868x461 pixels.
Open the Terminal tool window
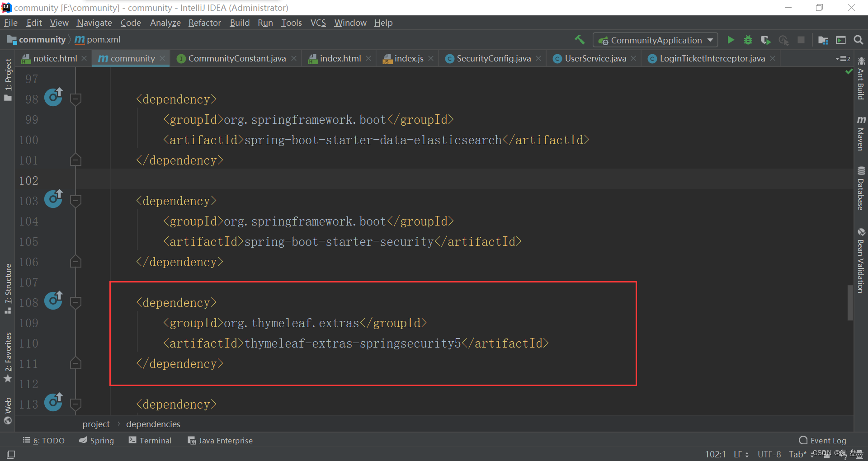[x=150, y=440]
